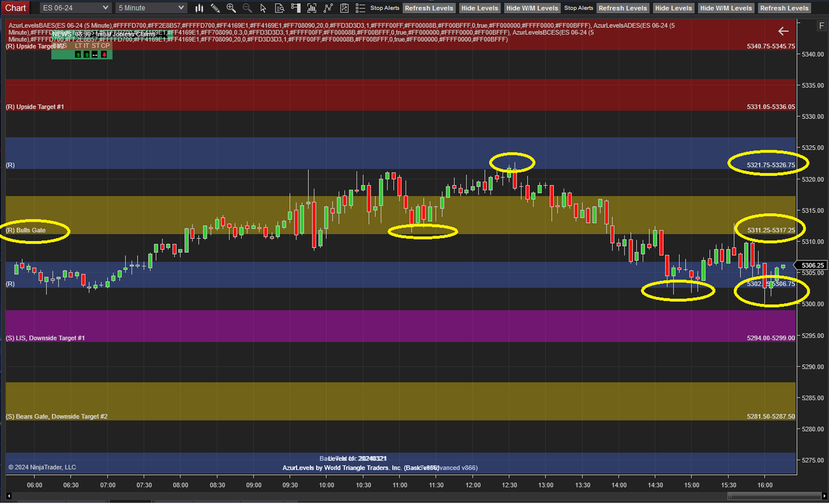Click the (R) Upside Target #1 label
Image resolution: width=829 pixels, height=504 pixels.
tap(35, 108)
